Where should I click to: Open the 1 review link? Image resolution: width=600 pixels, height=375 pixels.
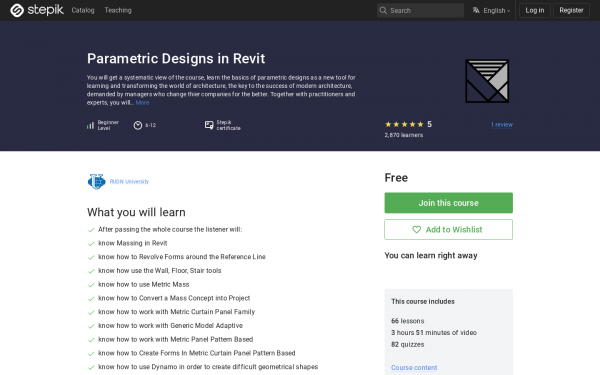(502, 125)
